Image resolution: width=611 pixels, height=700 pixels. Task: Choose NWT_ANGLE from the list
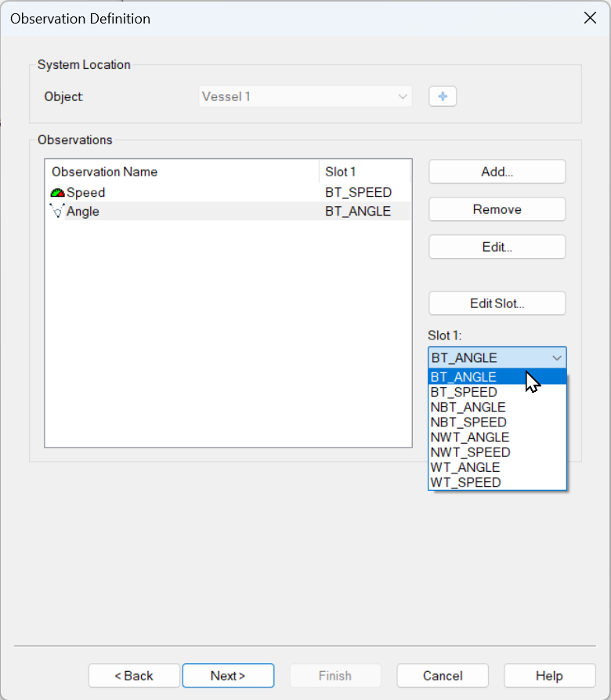(x=469, y=437)
